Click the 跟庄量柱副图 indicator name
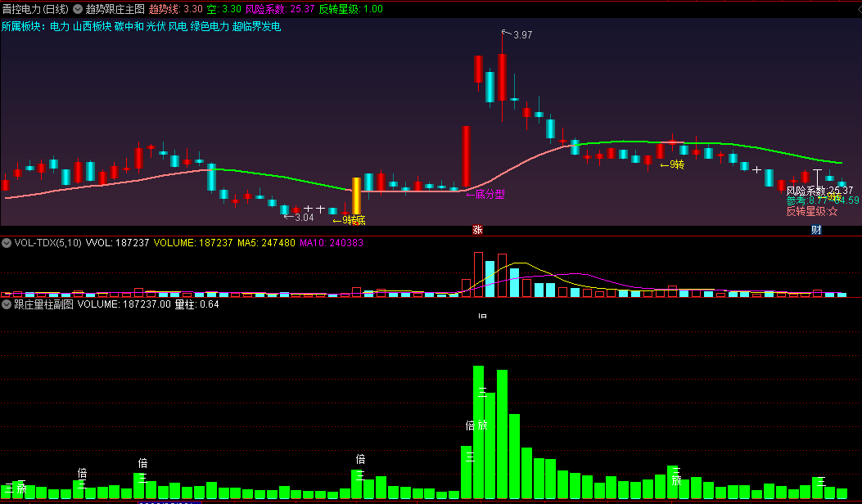 click(43, 304)
